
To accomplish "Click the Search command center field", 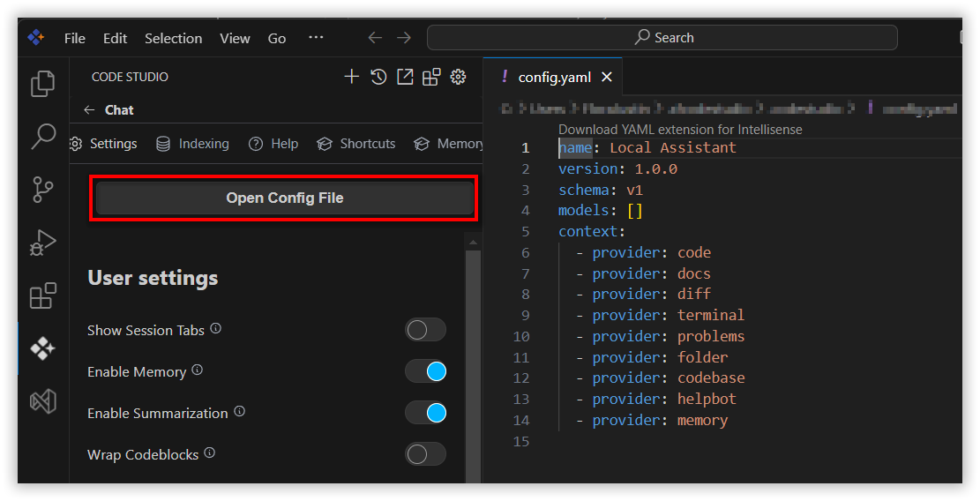I will pyautogui.click(x=662, y=37).
